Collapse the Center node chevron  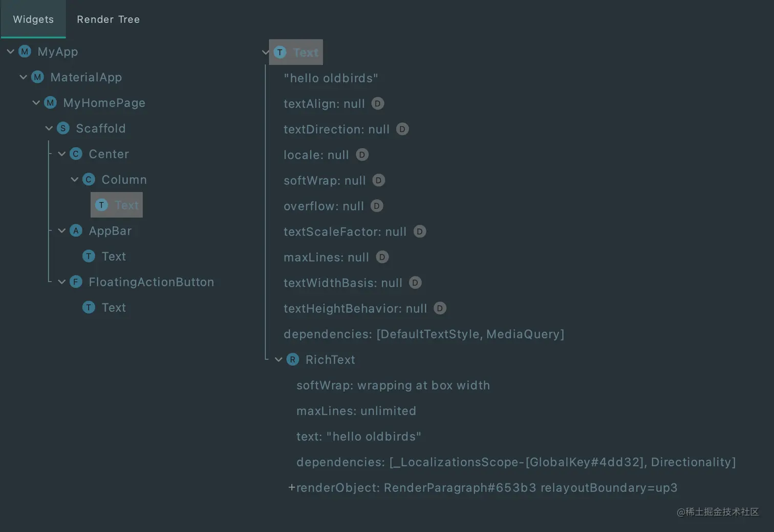pyautogui.click(x=61, y=154)
